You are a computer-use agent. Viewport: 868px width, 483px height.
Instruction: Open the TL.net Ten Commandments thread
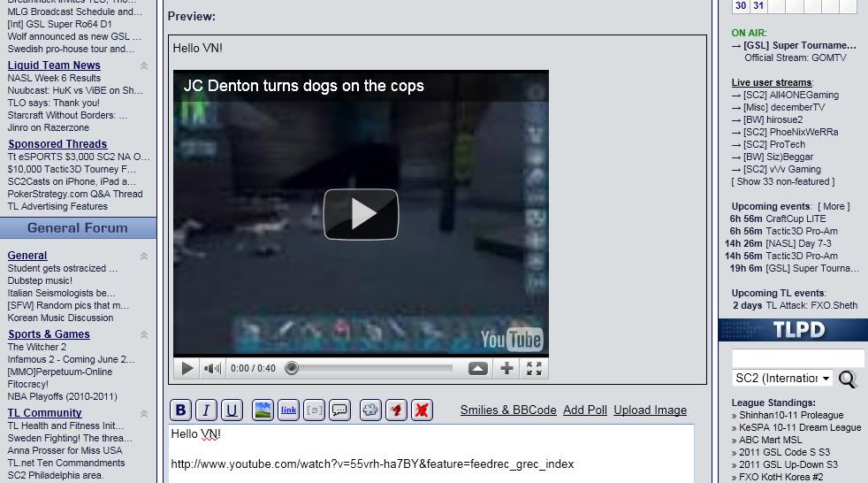click(x=66, y=463)
